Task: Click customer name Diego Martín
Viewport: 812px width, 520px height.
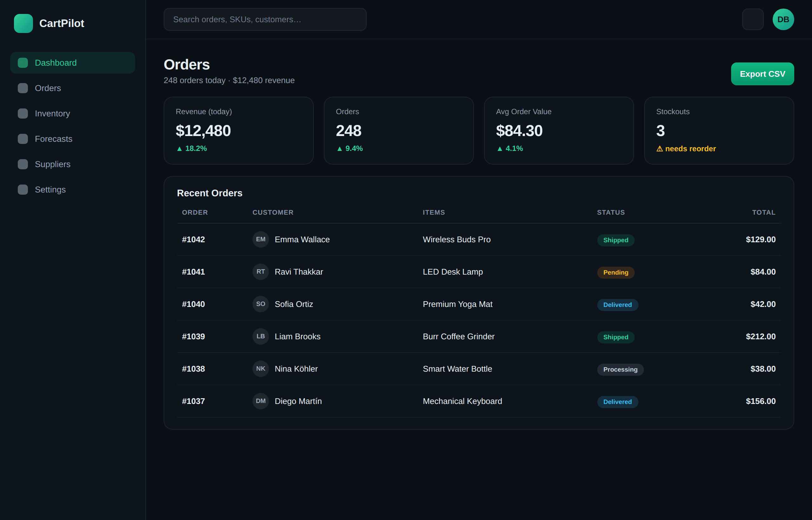Action: (298, 401)
